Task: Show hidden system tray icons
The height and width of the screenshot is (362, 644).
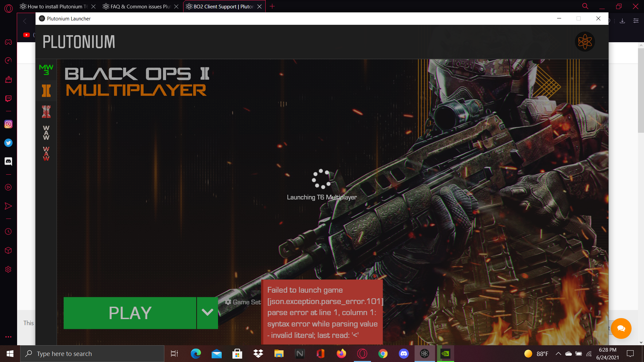Action: (558, 354)
